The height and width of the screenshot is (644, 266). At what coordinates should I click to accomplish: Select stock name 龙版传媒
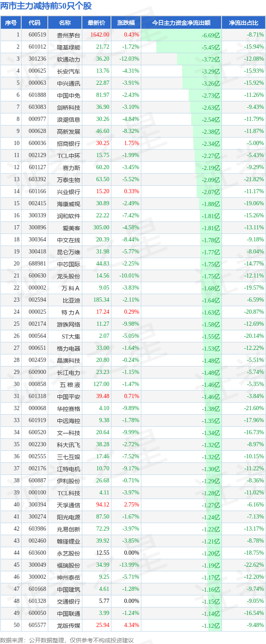69,625
